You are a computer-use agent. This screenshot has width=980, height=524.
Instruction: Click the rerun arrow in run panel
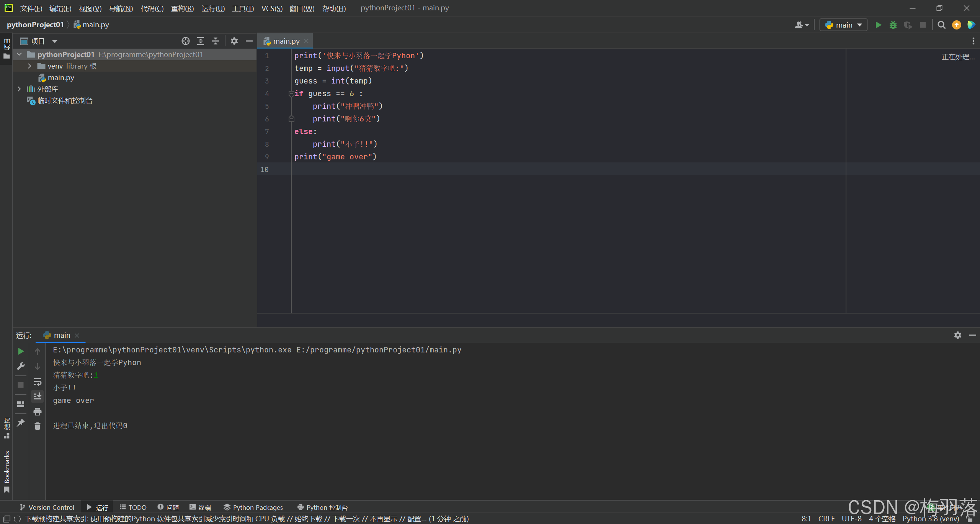pos(21,351)
